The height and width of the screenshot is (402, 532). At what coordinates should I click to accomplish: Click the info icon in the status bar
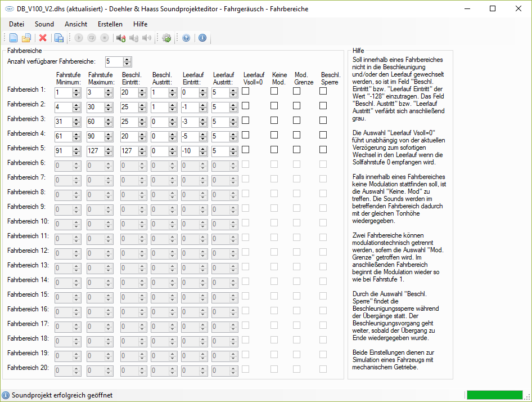6,395
